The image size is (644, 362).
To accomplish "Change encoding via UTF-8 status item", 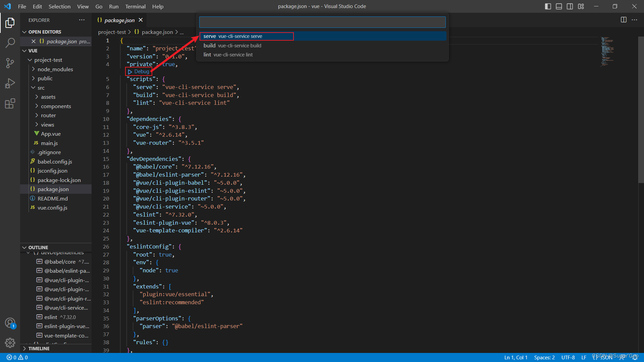I will coord(568,357).
